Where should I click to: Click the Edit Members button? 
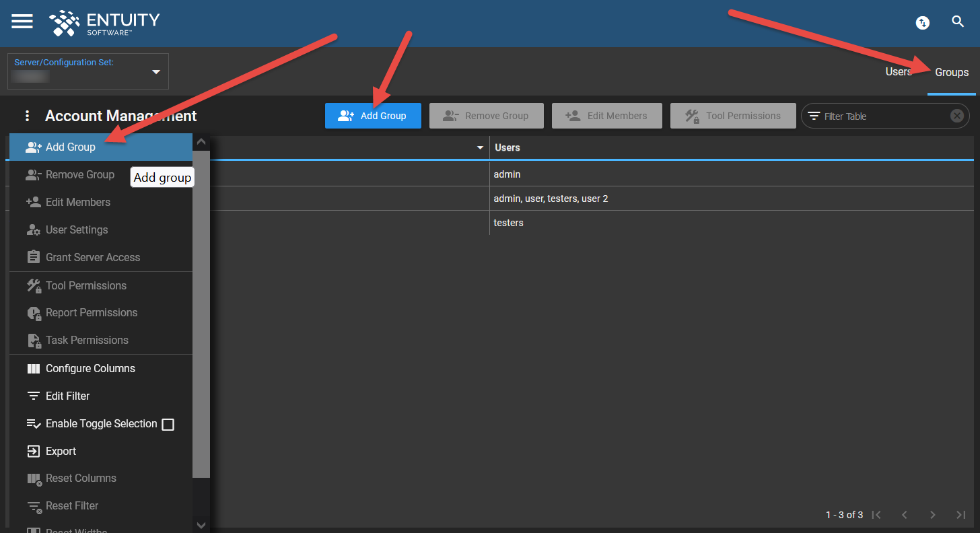pos(606,115)
